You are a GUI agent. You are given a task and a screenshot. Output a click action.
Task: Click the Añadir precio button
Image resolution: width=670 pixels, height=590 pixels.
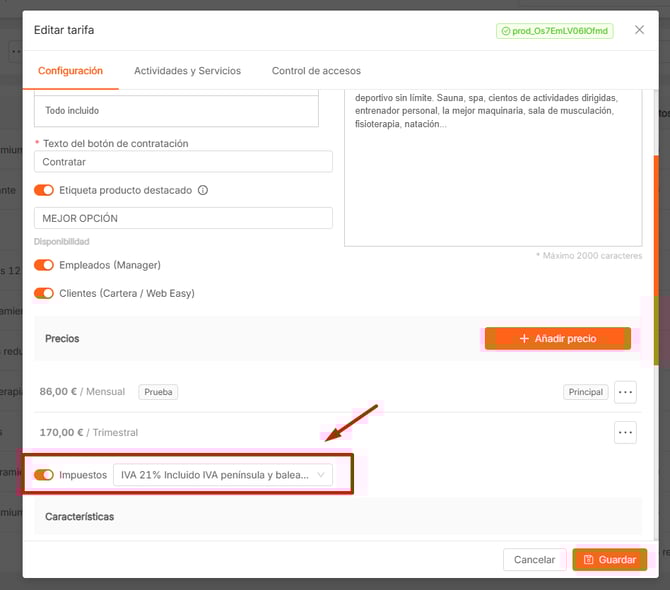pyautogui.click(x=557, y=339)
